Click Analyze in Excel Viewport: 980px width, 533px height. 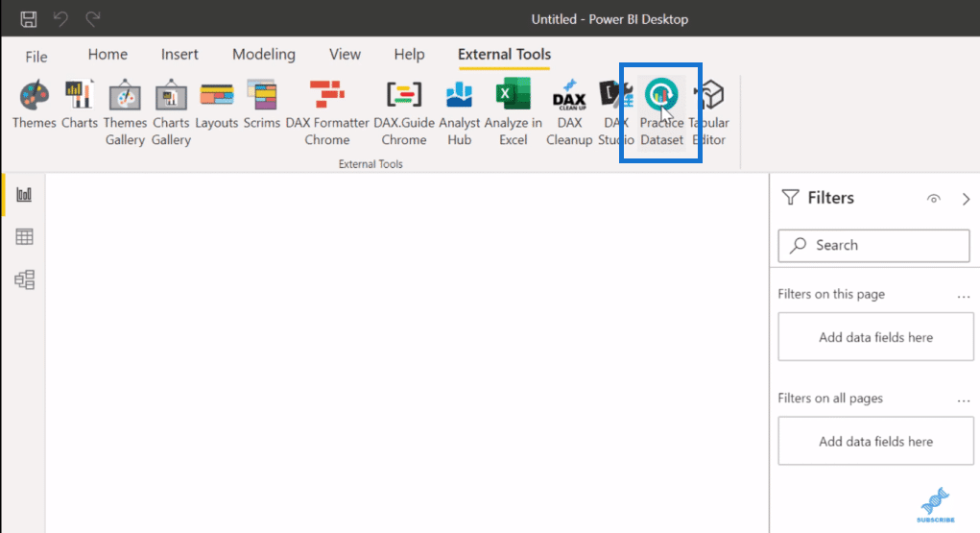coord(513,113)
